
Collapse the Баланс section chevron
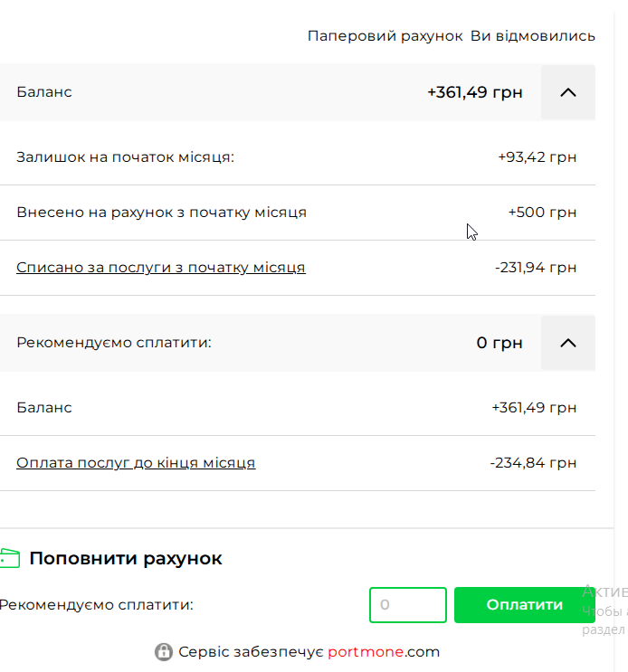pyautogui.click(x=568, y=92)
